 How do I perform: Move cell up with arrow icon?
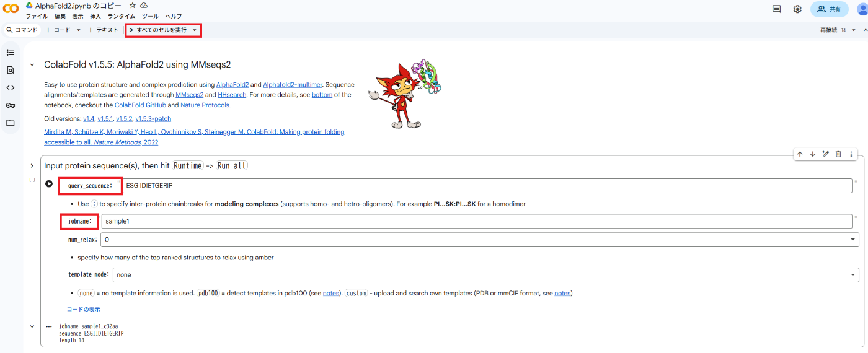click(x=800, y=154)
